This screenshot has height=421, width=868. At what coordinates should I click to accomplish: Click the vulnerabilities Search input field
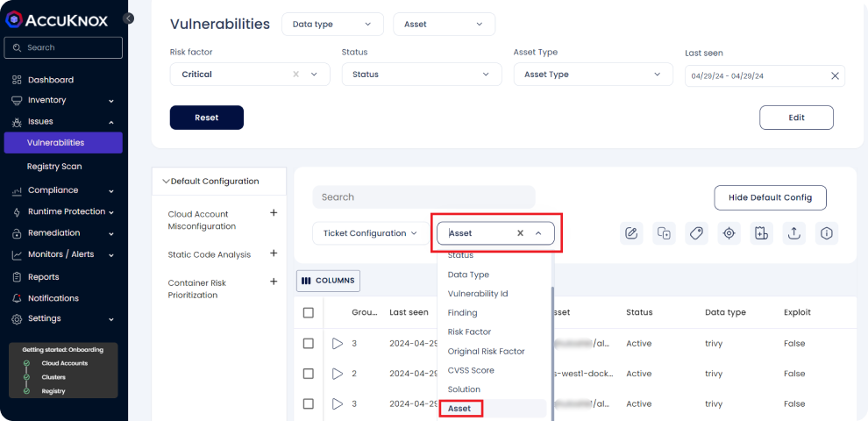pyautogui.click(x=423, y=197)
